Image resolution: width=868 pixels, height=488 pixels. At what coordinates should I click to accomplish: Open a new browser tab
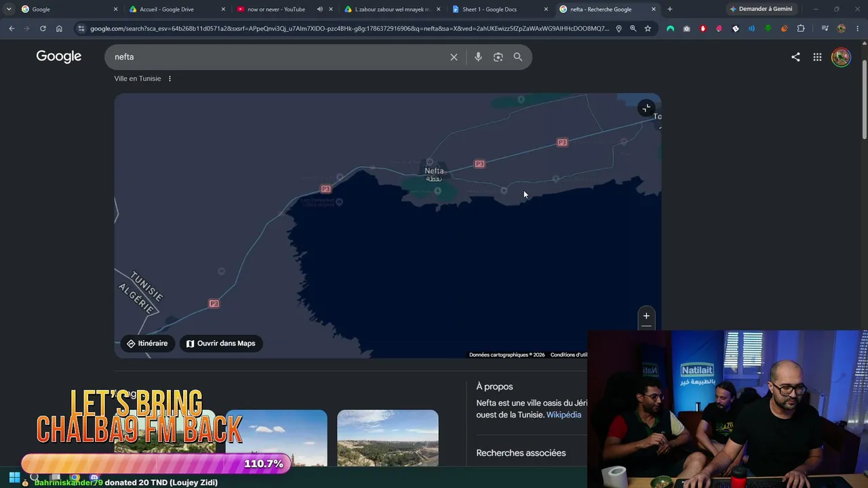point(670,9)
